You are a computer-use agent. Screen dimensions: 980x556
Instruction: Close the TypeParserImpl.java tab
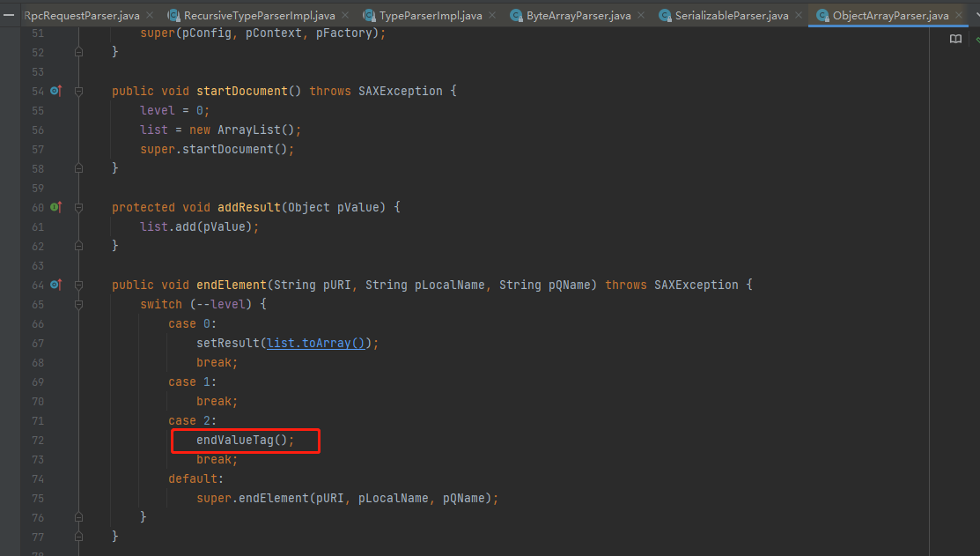(x=492, y=15)
